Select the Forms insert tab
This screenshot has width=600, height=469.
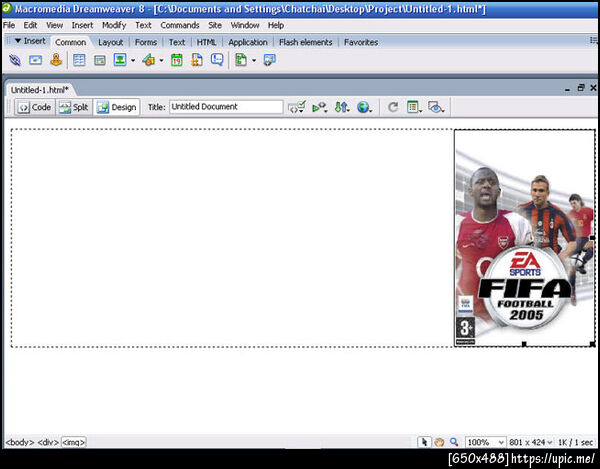[146, 42]
